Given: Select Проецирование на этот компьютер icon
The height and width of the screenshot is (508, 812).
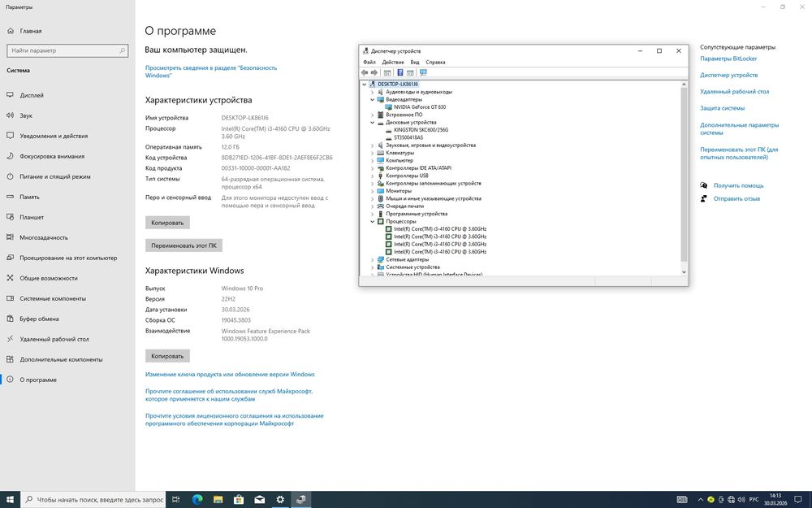Looking at the screenshot, I should [10, 257].
